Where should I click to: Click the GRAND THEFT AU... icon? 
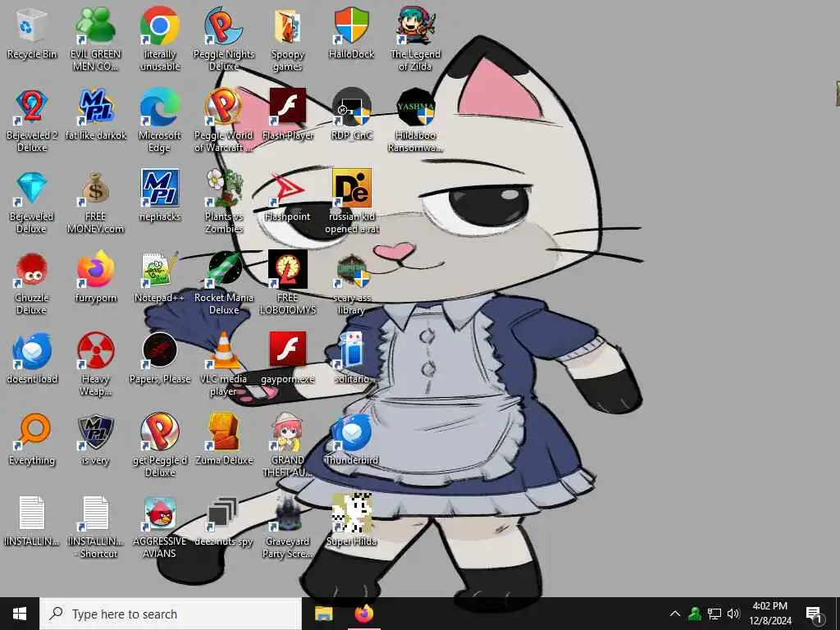click(288, 432)
